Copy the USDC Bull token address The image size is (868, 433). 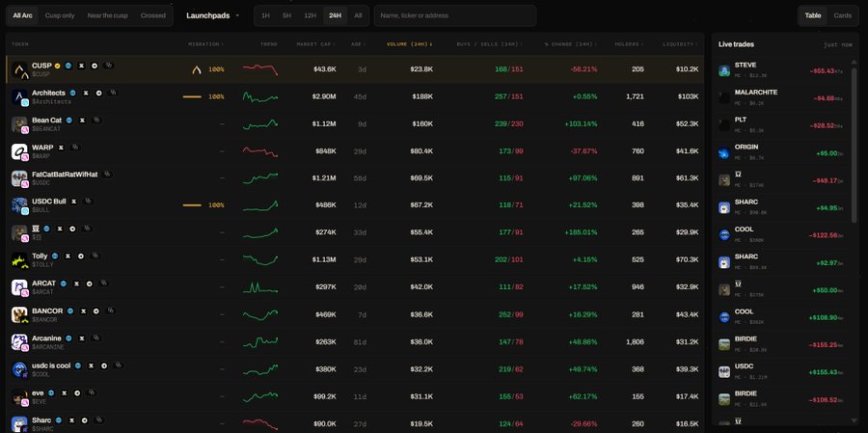point(88,202)
